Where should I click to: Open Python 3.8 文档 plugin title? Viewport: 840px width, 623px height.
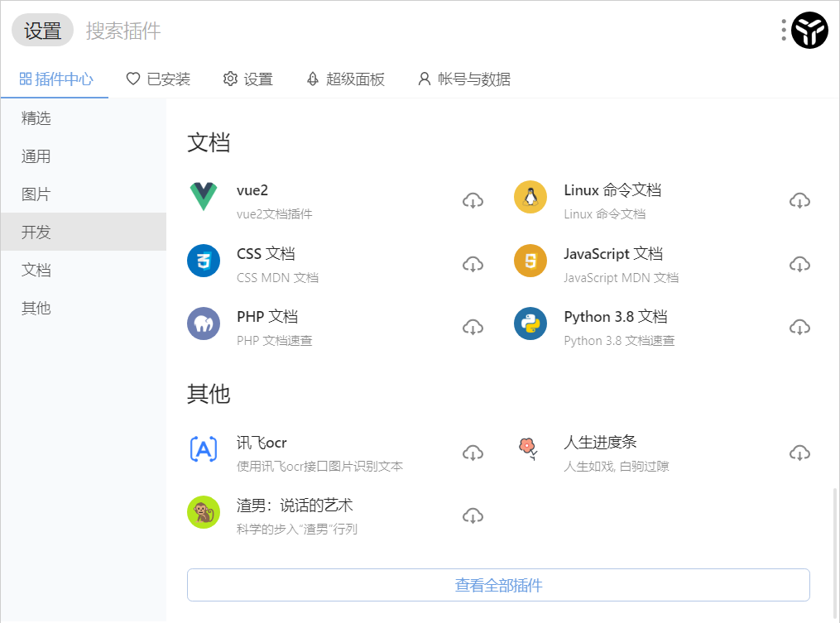[x=616, y=317]
